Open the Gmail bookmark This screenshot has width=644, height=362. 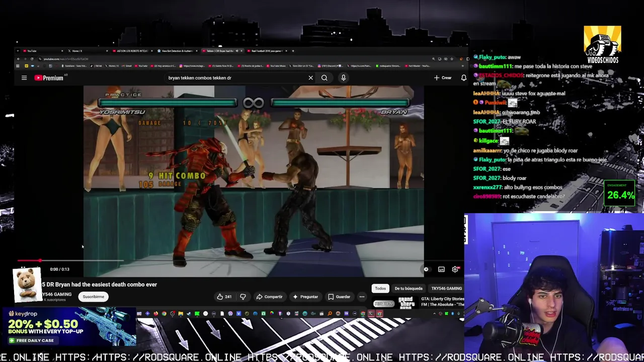click(126, 66)
